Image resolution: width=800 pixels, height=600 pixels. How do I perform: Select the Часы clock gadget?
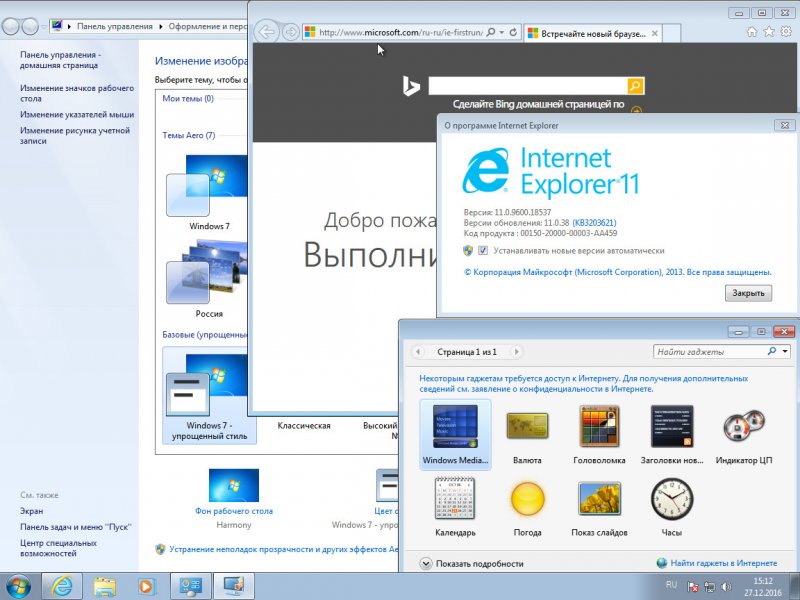tap(672, 507)
